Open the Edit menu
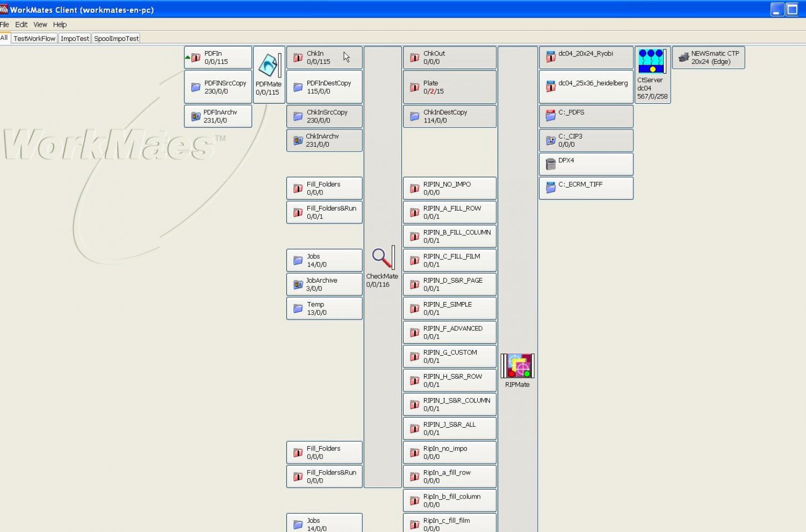Screen dimensions: 806x532 (21, 25)
